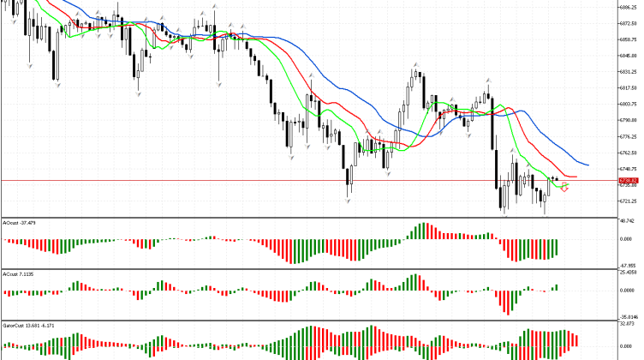The image size is (644, 360).
Task: Click the 6831.25 label on the price axis
Action: coord(629,72)
